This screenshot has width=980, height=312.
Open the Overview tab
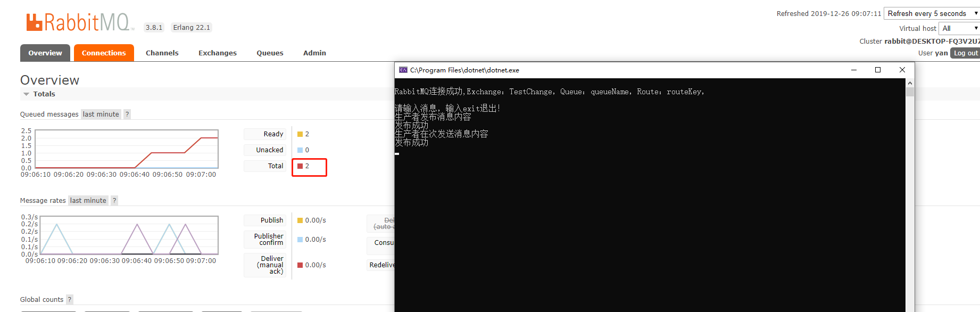45,53
